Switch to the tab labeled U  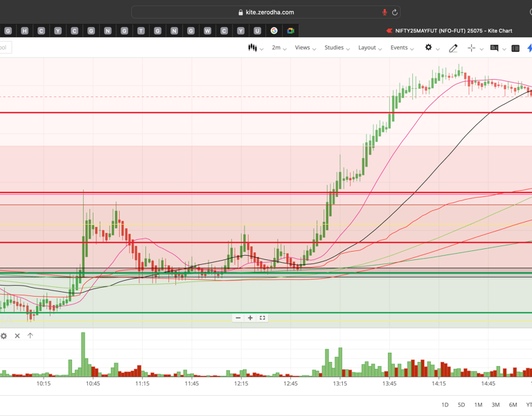tap(257, 31)
